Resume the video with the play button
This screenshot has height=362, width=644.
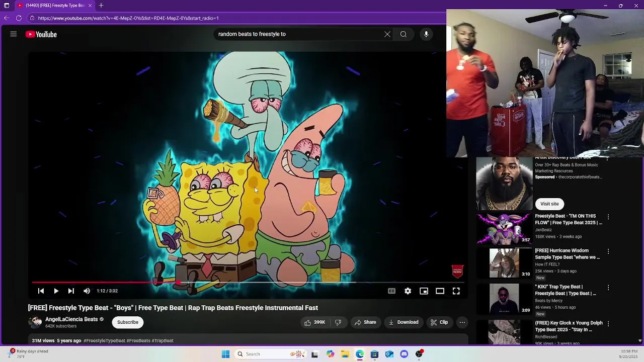(x=56, y=291)
